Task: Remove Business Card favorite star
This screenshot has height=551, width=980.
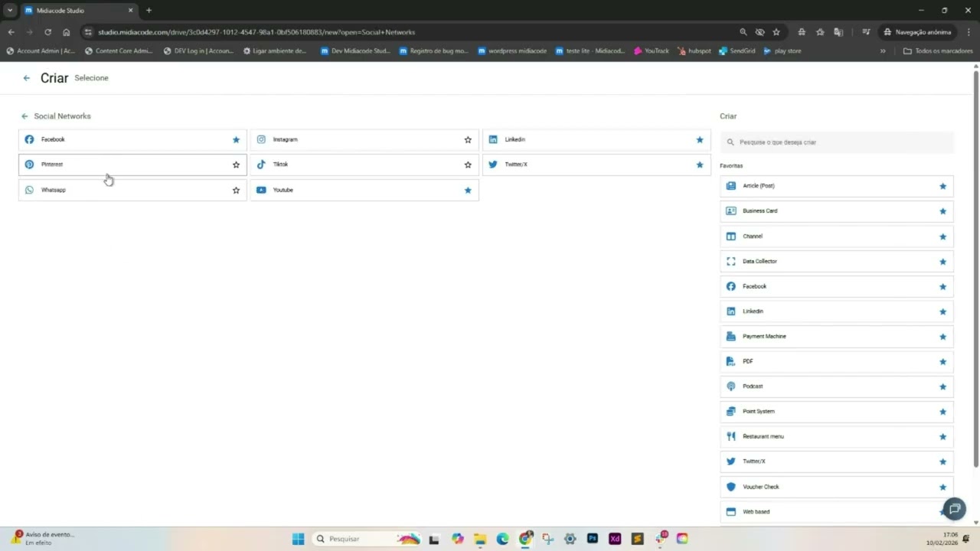Action: coord(942,211)
